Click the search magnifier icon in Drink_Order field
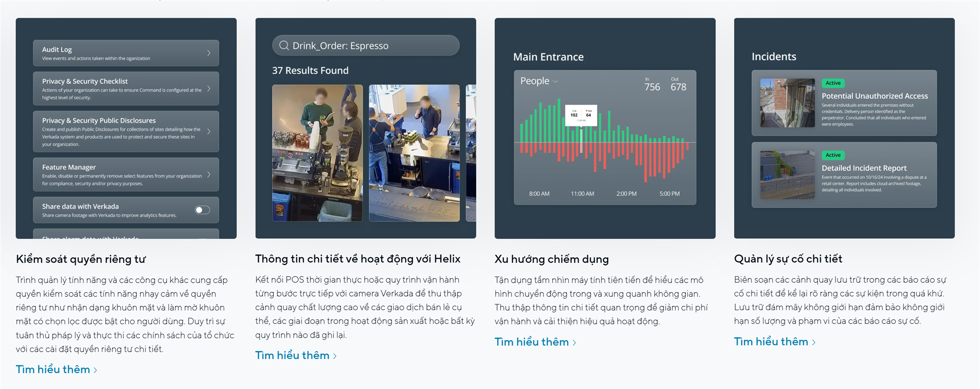 [284, 45]
